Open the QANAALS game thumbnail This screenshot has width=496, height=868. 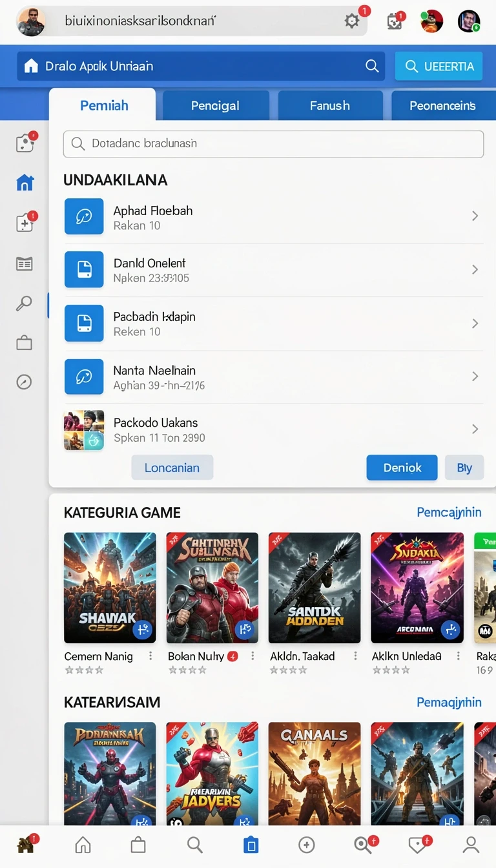coord(315,775)
